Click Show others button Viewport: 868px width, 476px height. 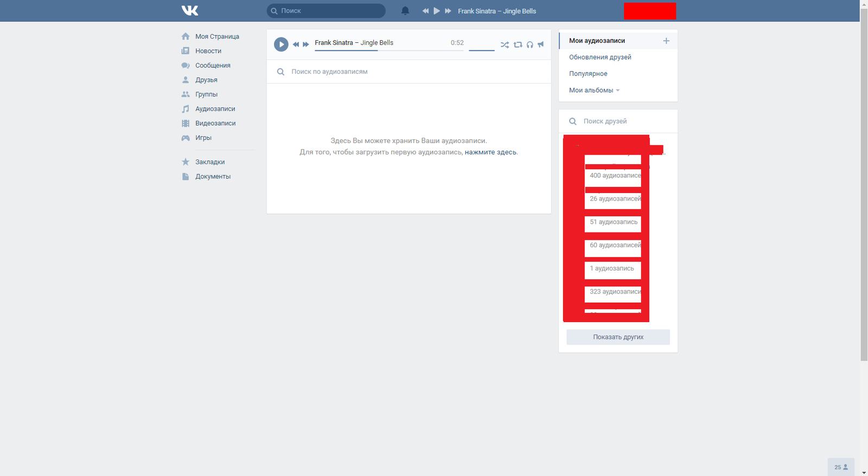pyautogui.click(x=618, y=337)
